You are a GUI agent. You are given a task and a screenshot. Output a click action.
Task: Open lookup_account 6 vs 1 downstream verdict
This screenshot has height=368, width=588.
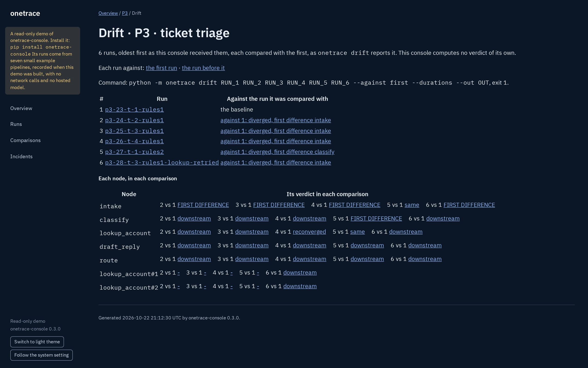click(x=406, y=232)
